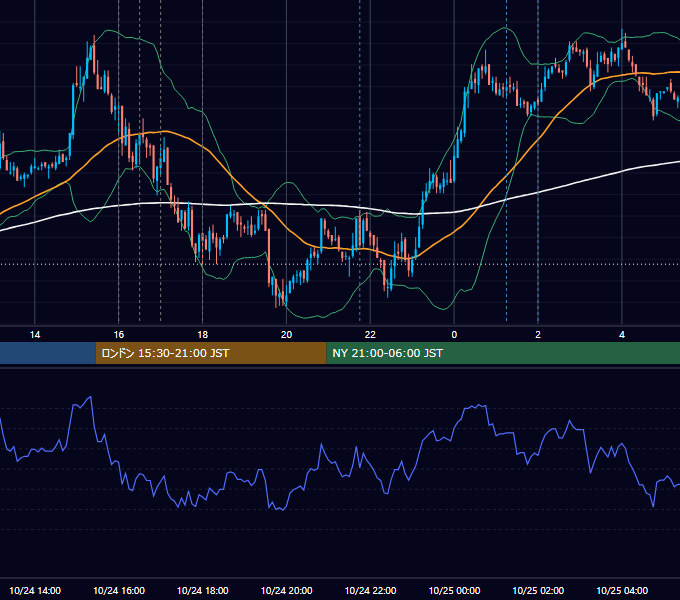Click the '18' hour label on price chart axis
Screen dimensions: 680x600
pyautogui.click(x=203, y=335)
